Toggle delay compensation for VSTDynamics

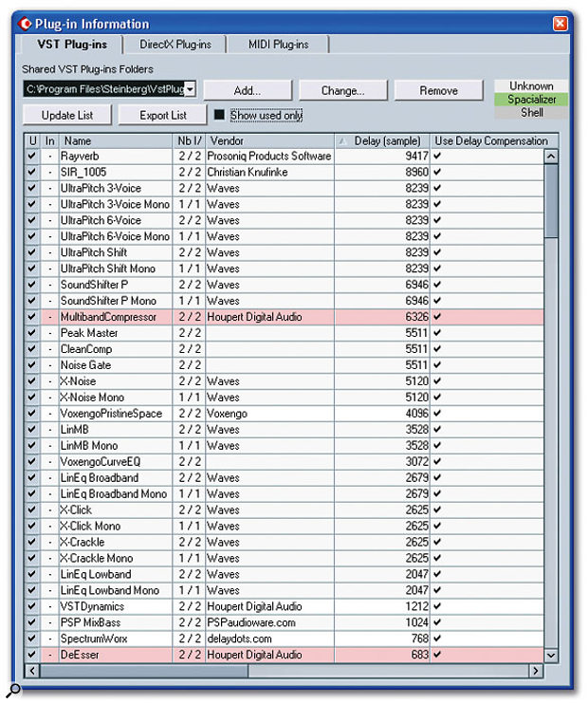tap(437, 606)
